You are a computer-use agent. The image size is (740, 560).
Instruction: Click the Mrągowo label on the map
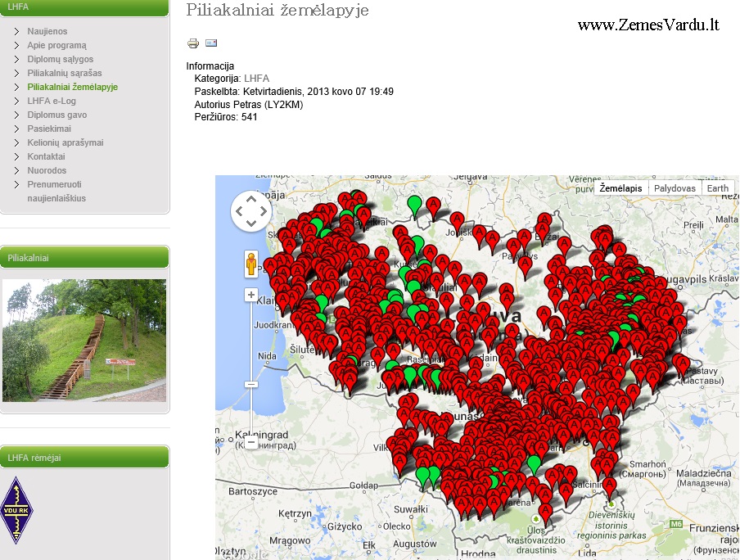[290, 540]
